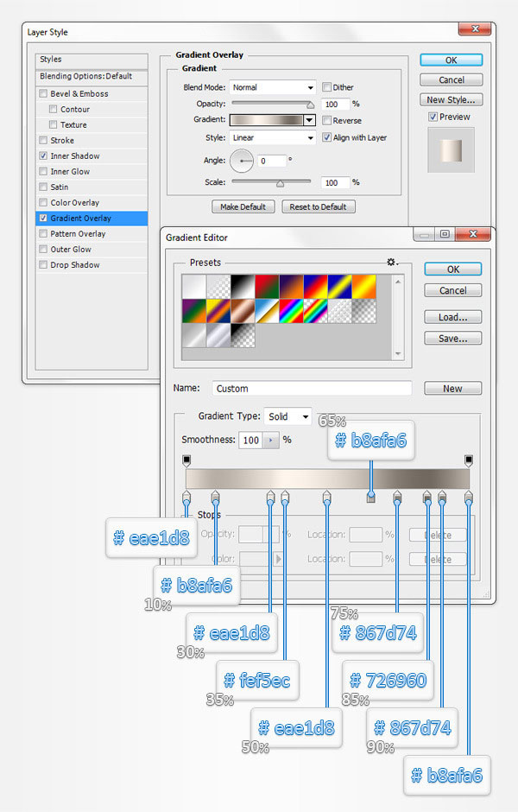Open the gradient Style Linear dropdown
Viewport: 518px width, 812px height.
[273, 137]
